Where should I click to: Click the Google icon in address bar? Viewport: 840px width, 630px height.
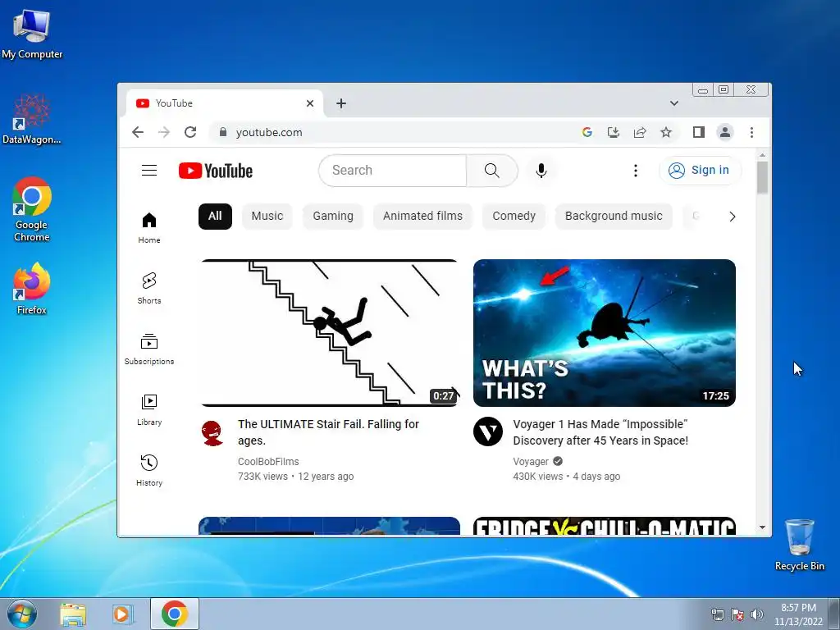click(x=587, y=132)
